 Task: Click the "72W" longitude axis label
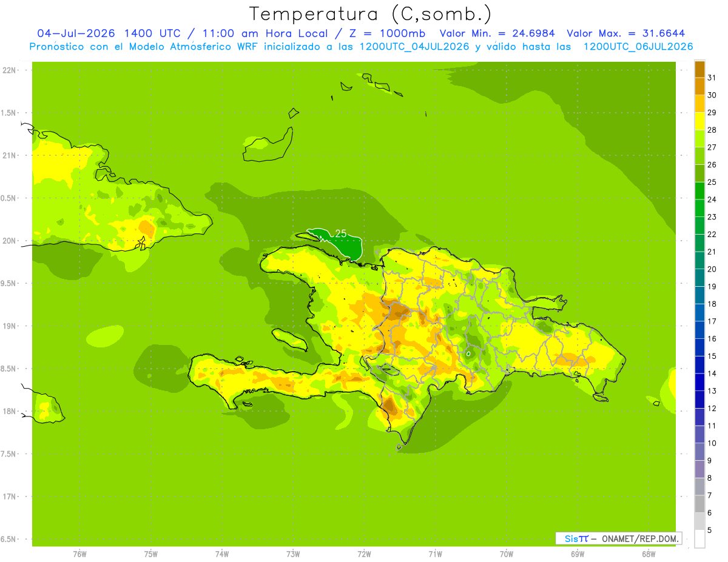[x=364, y=554]
